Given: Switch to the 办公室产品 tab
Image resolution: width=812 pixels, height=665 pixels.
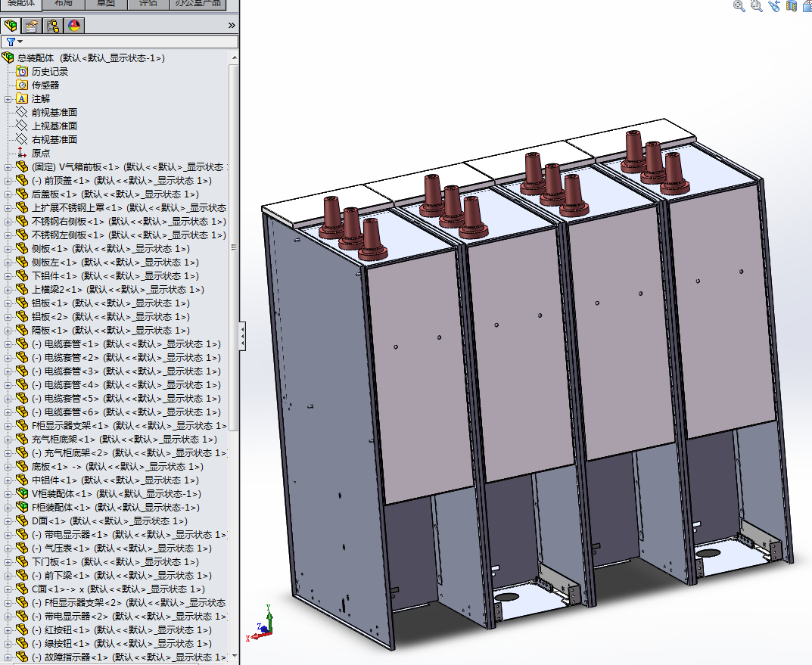Looking at the screenshot, I should pos(198,4).
